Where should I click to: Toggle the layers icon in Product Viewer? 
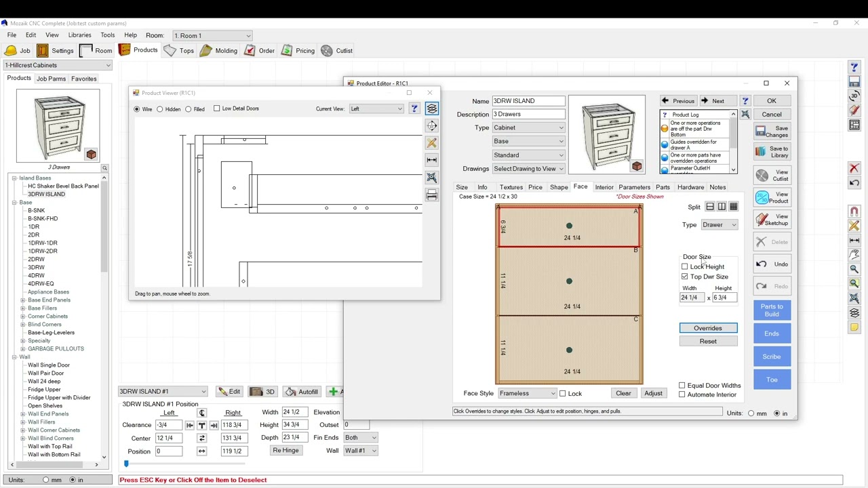(x=432, y=108)
